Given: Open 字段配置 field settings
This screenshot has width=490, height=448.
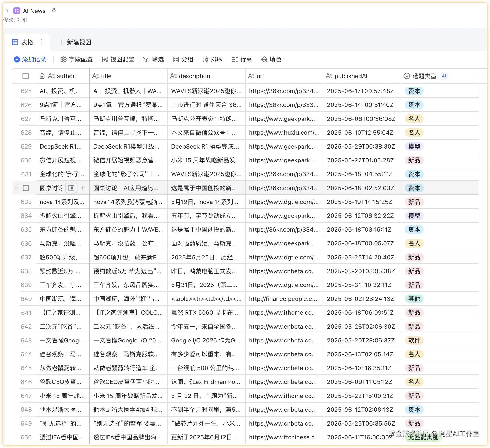Looking at the screenshot, I should [77, 59].
